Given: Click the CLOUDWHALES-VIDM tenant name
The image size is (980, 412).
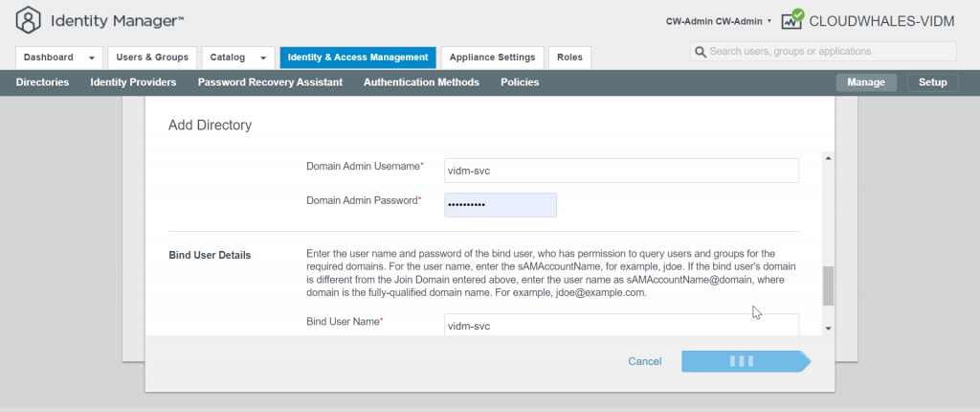Looking at the screenshot, I should pos(881,21).
